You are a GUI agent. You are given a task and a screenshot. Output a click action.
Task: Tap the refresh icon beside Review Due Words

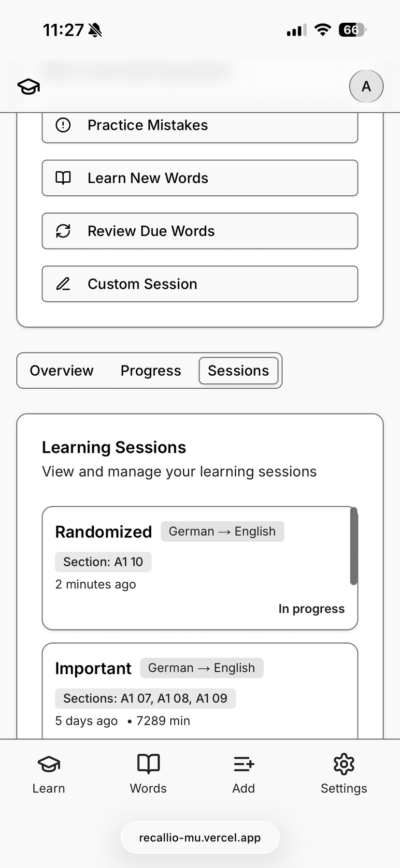(x=63, y=231)
